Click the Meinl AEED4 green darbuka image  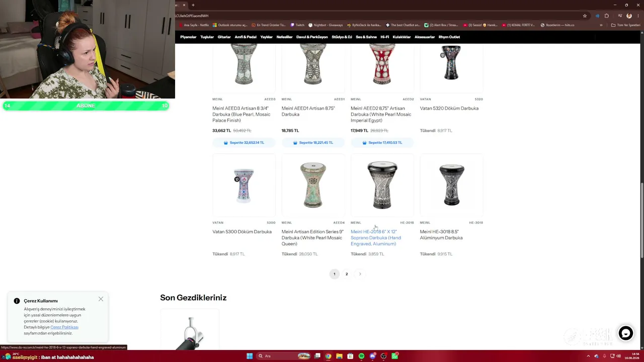pos(313,185)
